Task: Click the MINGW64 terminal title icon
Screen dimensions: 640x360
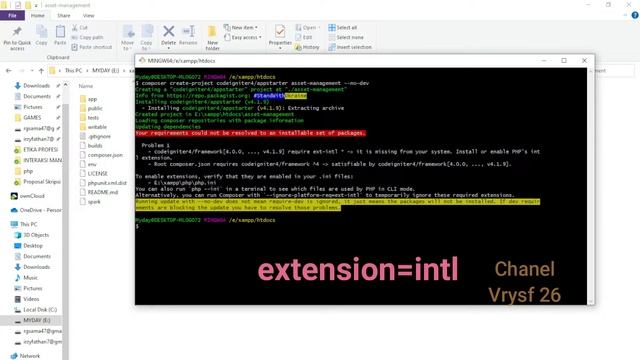Action: point(142,61)
